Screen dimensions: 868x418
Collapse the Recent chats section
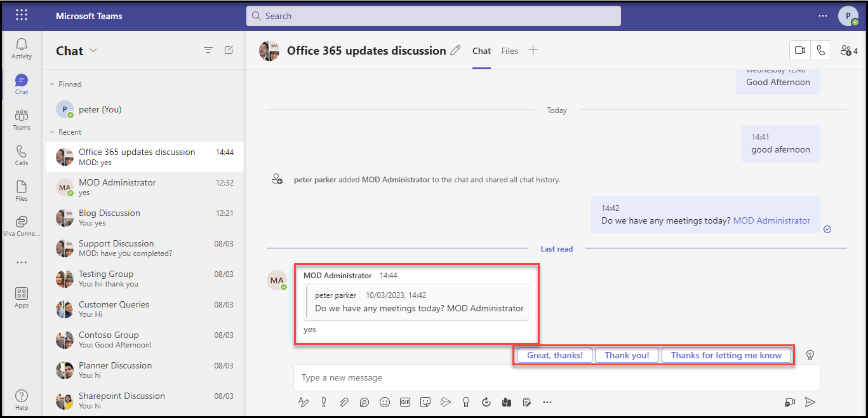52,132
